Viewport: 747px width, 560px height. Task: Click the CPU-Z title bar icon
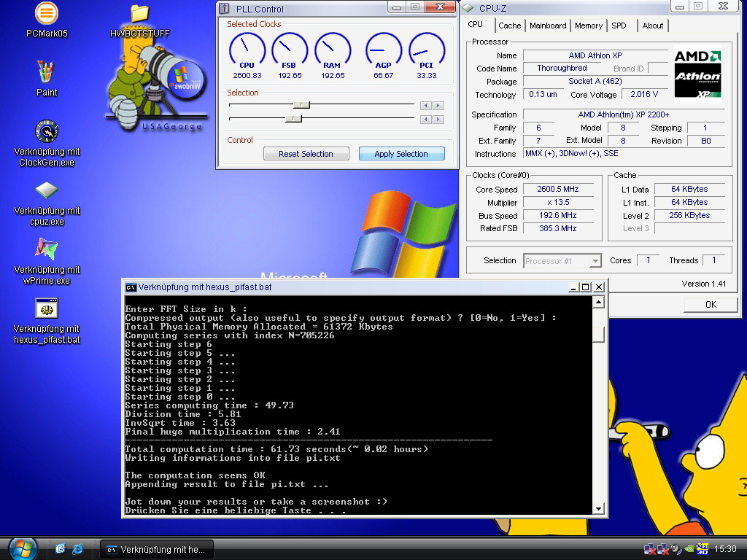[x=468, y=8]
